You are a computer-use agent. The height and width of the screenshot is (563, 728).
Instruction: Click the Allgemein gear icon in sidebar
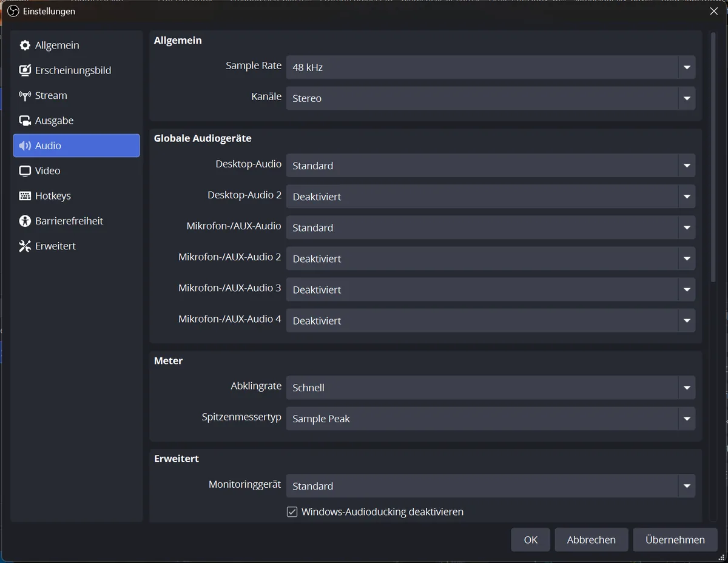tap(25, 46)
